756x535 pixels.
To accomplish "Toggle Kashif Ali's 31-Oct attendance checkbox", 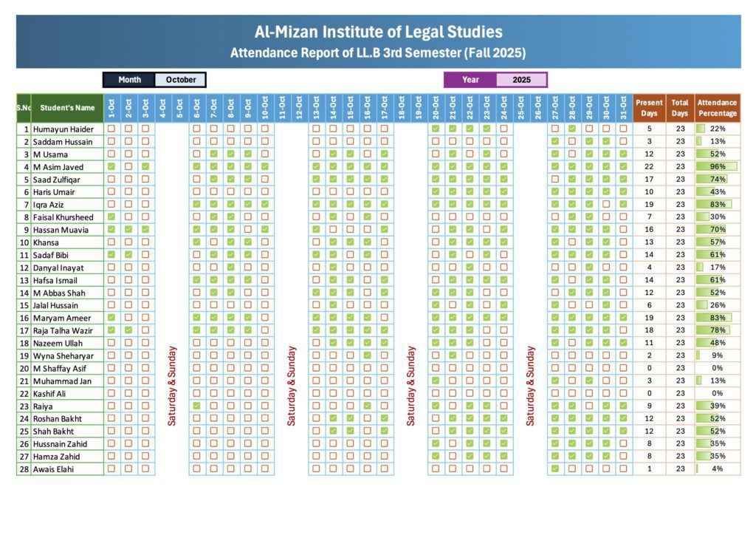I will click(x=624, y=393).
